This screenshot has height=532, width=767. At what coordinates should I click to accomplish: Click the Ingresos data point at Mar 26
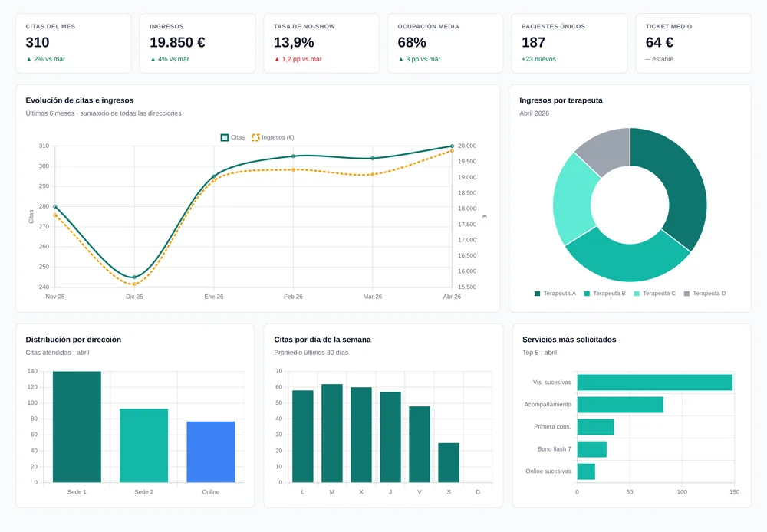click(x=373, y=175)
